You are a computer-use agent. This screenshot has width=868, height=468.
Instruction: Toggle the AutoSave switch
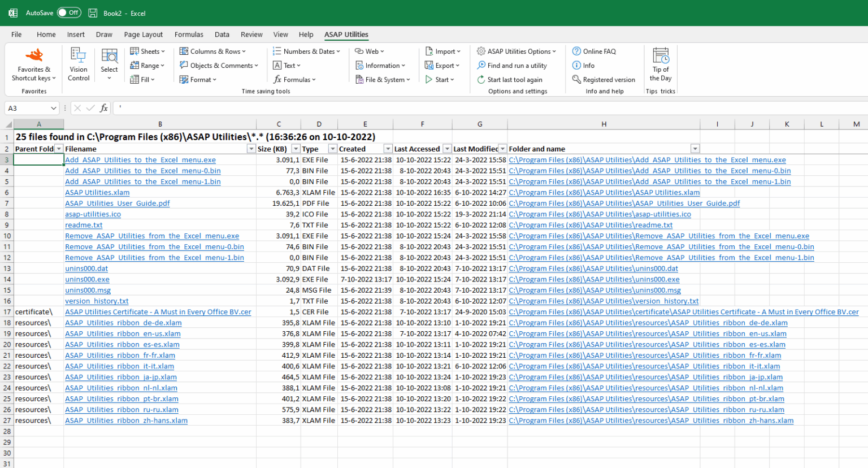click(69, 12)
